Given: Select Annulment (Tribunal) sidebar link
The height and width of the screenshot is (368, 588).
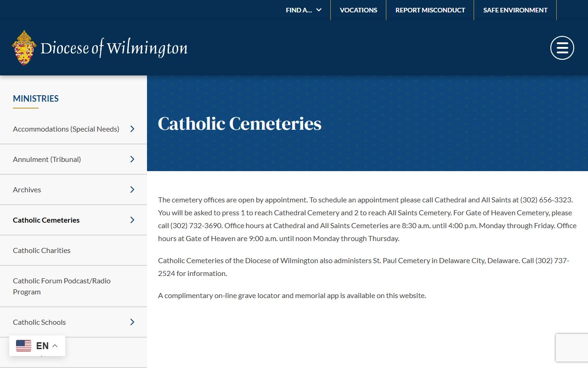Looking at the screenshot, I should (47, 159).
